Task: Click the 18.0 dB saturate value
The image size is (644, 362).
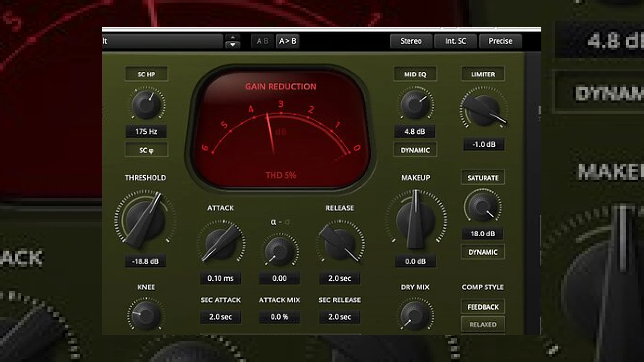Action: pos(483,234)
